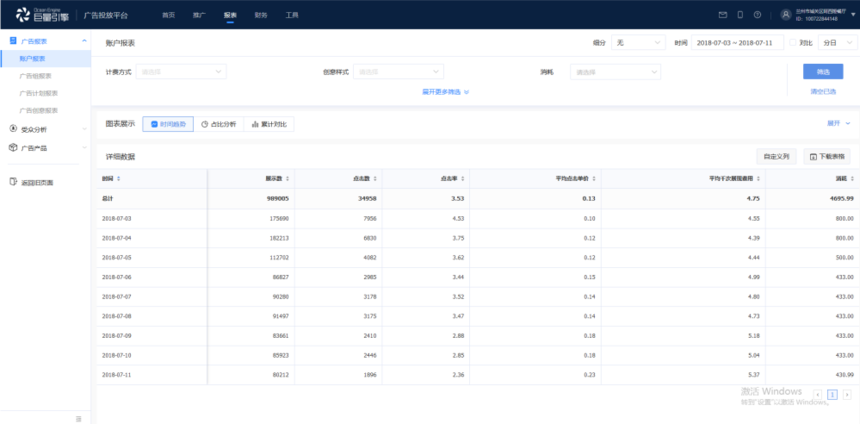Select 账户报表 in the sidebar

(x=45, y=59)
